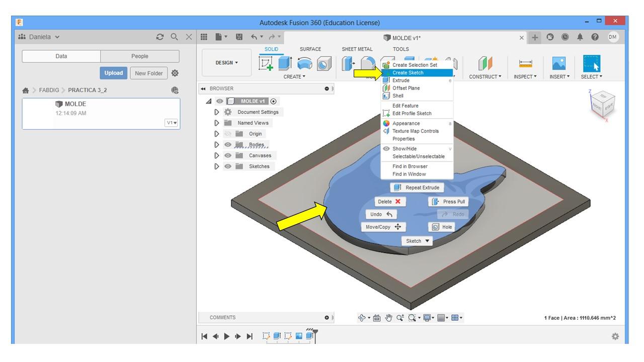Screen dimensions: 644x362
Task: Choose Offset Plane from the context menu
Action: point(417,88)
